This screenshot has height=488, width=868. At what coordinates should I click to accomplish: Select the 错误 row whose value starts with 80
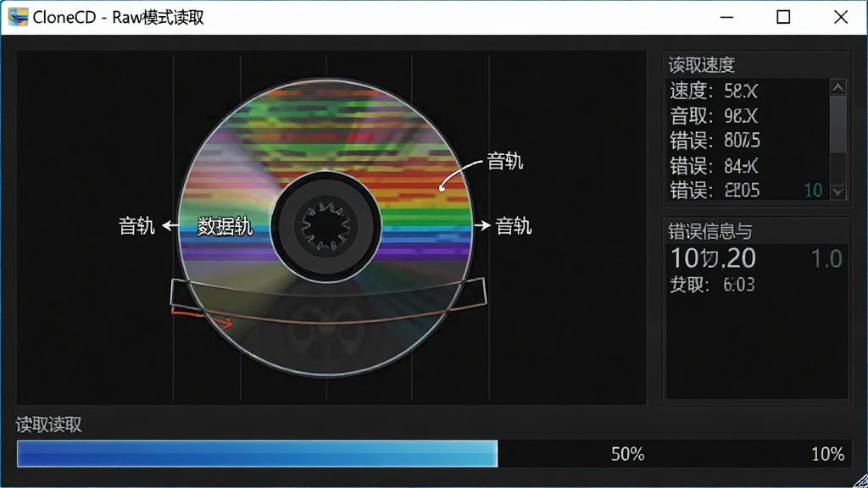tap(748, 141)
